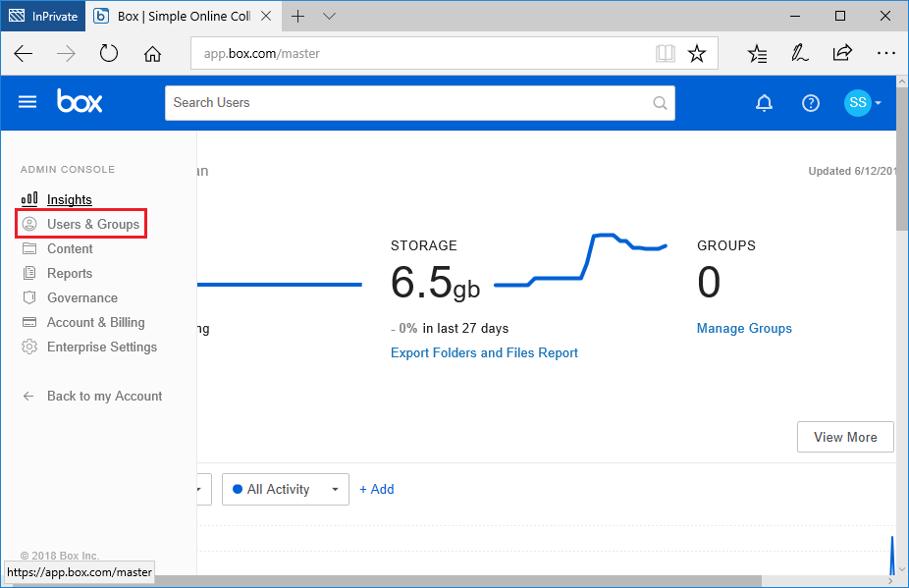Go to the browser home page

[x=152, y=54]
